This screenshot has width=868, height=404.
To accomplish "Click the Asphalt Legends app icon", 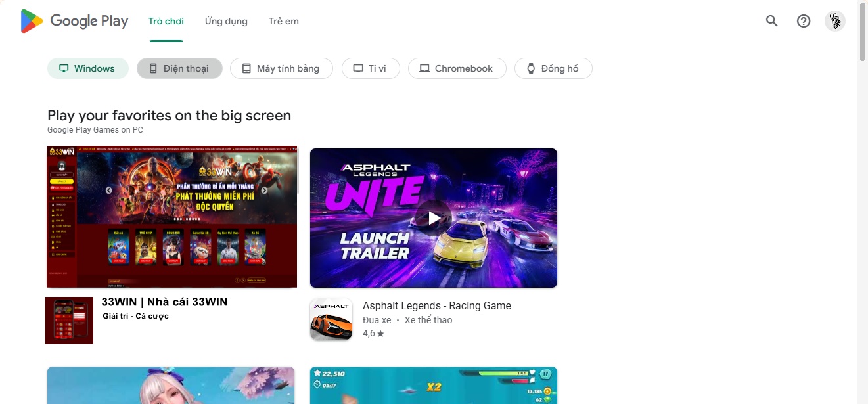I will click(x=331, y=319).
